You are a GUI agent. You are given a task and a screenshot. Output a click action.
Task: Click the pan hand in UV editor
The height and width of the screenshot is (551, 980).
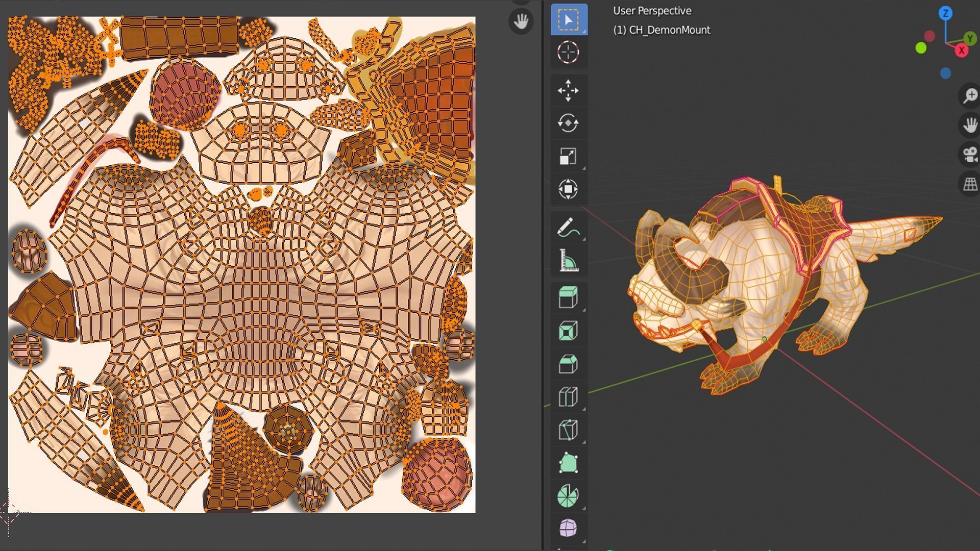pos(521,21)
